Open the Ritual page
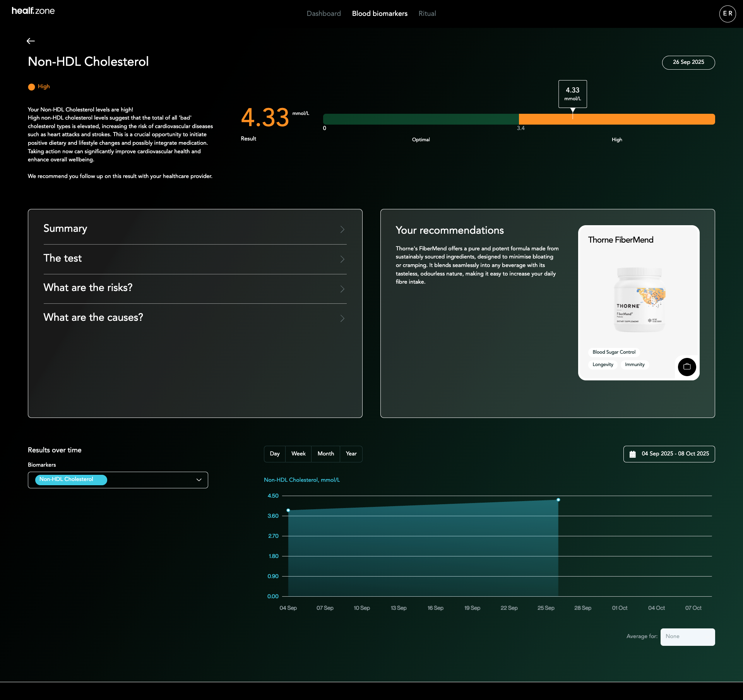This screenshot has height=700, width=743. point(427,14)
